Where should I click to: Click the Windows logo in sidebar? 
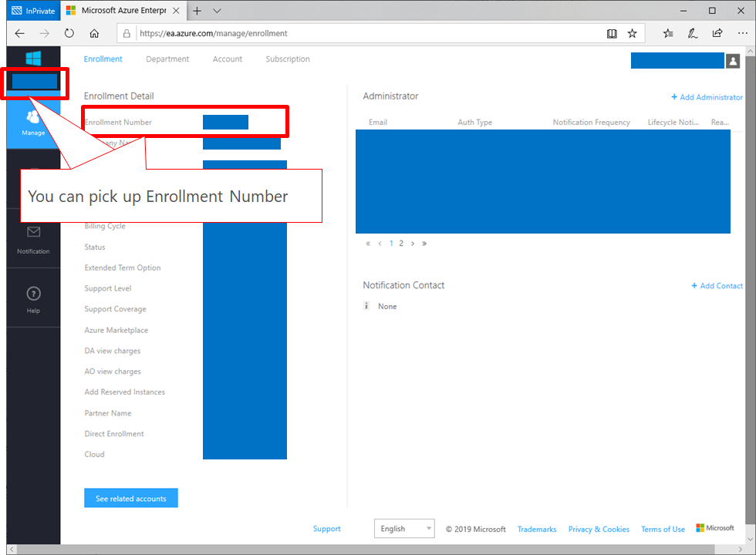click(33, 59)
